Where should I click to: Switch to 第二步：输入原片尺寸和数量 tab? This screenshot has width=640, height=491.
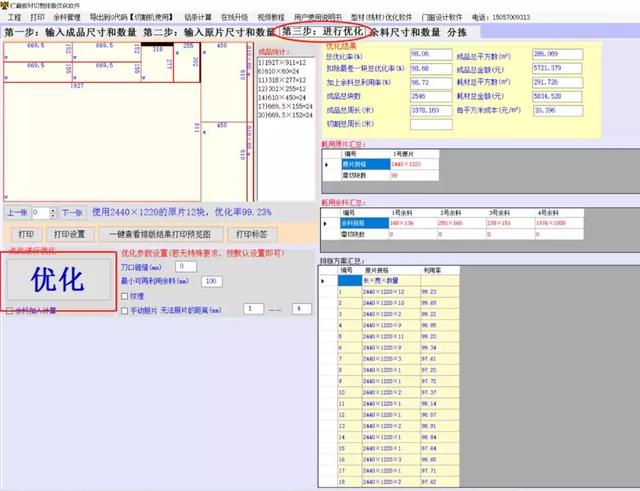pos(209,32)
